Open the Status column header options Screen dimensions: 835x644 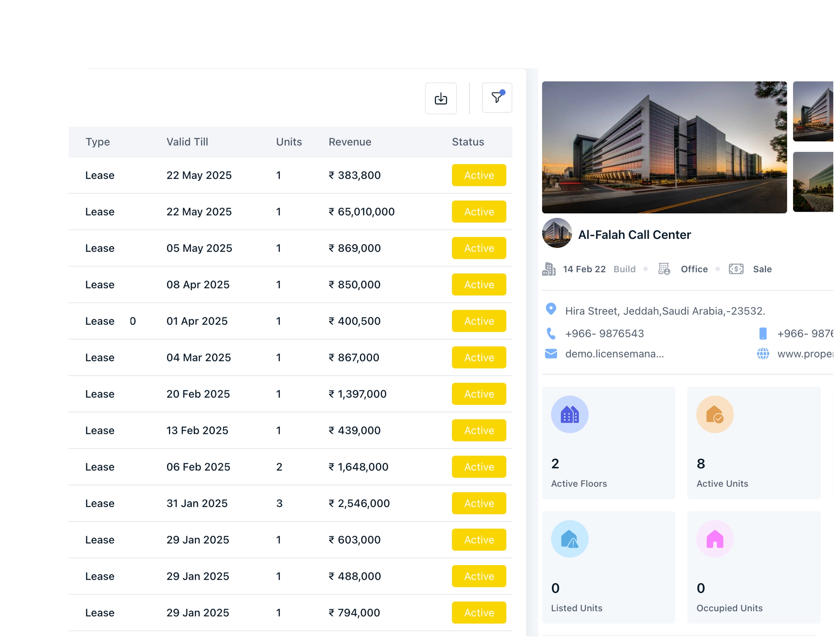[x=468, y=142]
